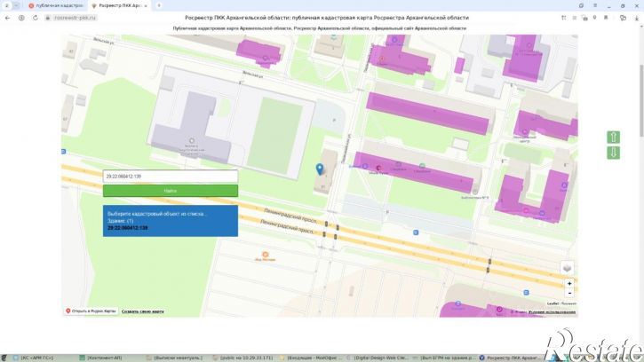Open browser downloads icon

coord(637,18)
